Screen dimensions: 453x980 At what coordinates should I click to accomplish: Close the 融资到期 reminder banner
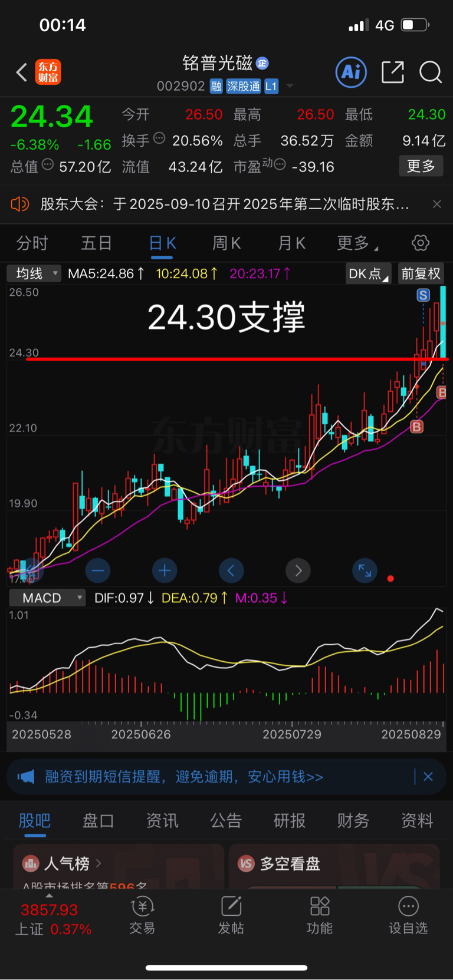click(428, 777)
